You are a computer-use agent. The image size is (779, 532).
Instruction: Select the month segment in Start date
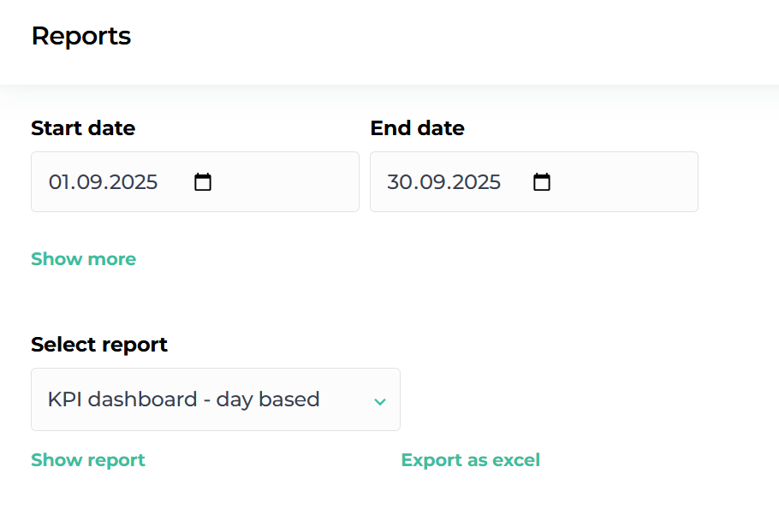86,182
